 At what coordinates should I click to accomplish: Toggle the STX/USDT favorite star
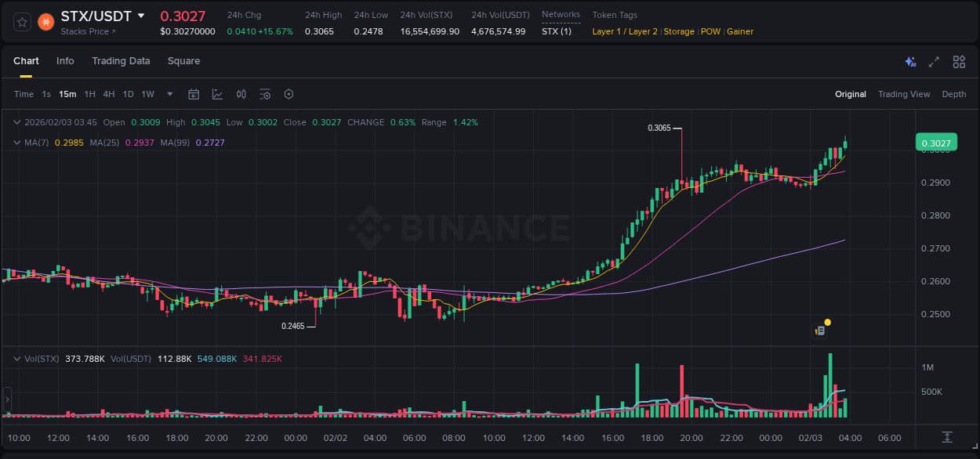pos(22,23)
